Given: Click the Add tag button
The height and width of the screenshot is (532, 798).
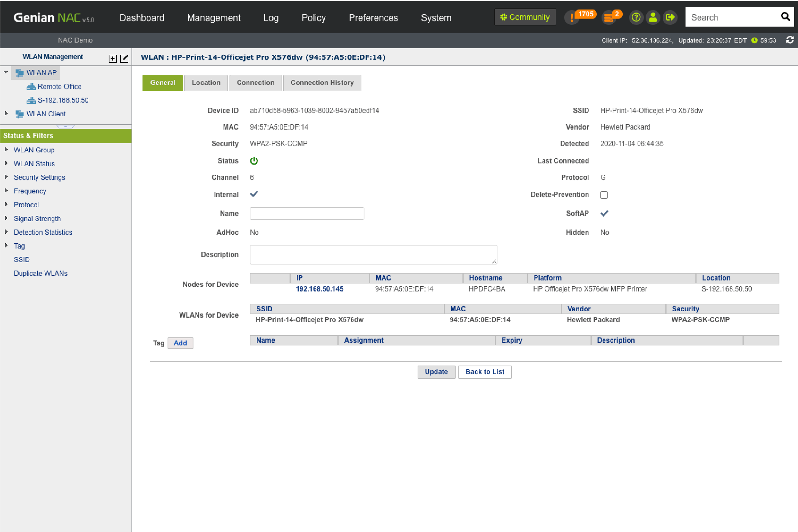Looking at the screenshot, I should pos(180,343).
